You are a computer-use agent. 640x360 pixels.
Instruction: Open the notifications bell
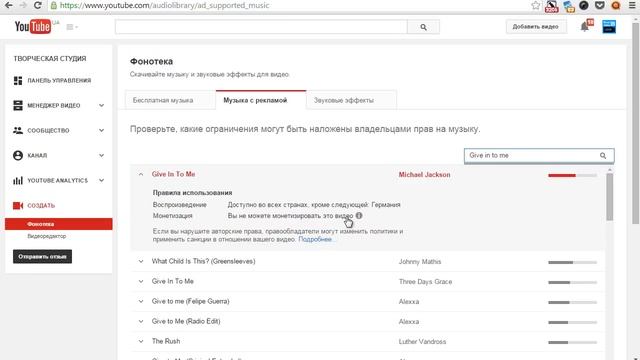pyautogui.click(x=585, y=27)
